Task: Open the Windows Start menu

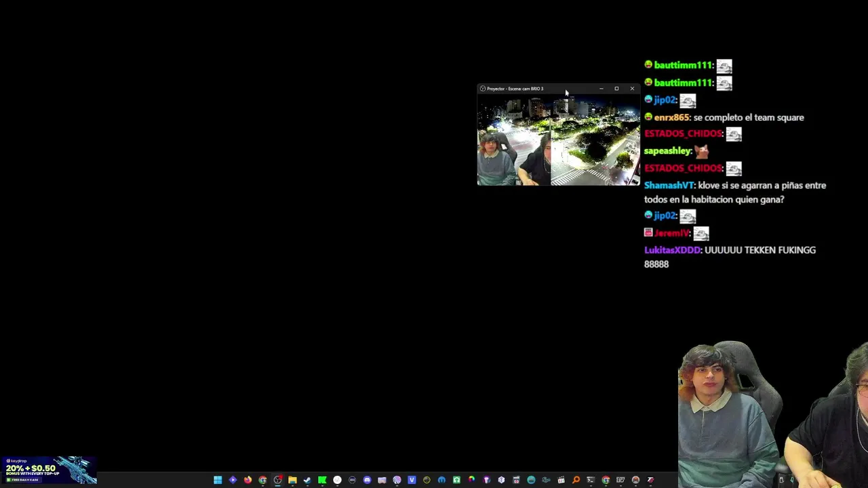Action: click(218, 480)
